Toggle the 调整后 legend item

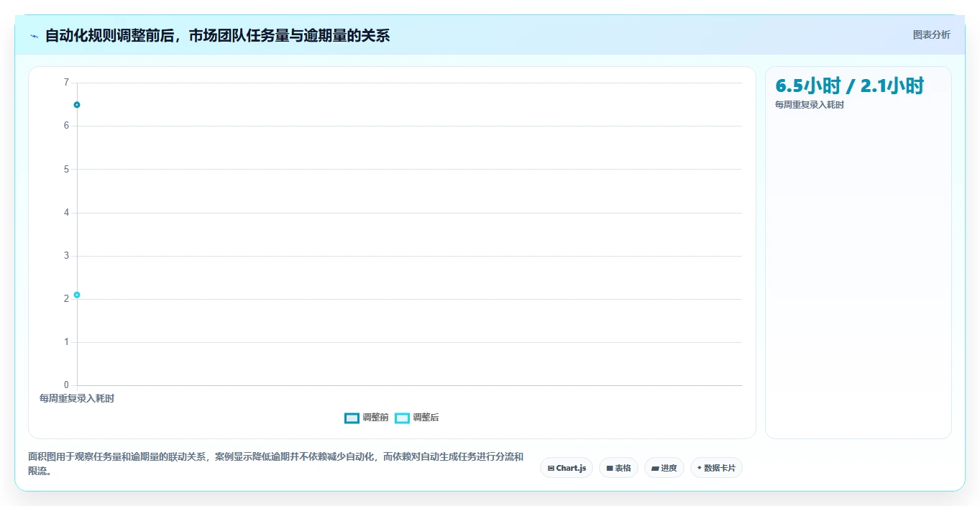coord(417,418)
